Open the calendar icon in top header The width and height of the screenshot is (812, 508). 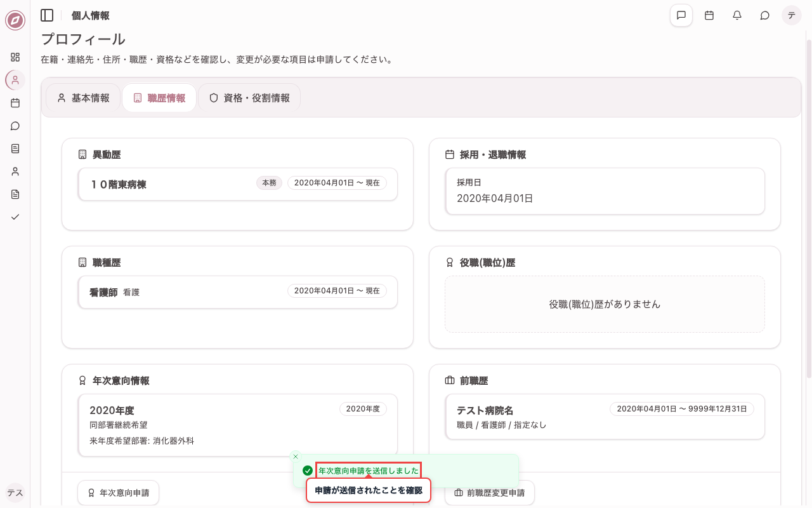pos(709,15)
